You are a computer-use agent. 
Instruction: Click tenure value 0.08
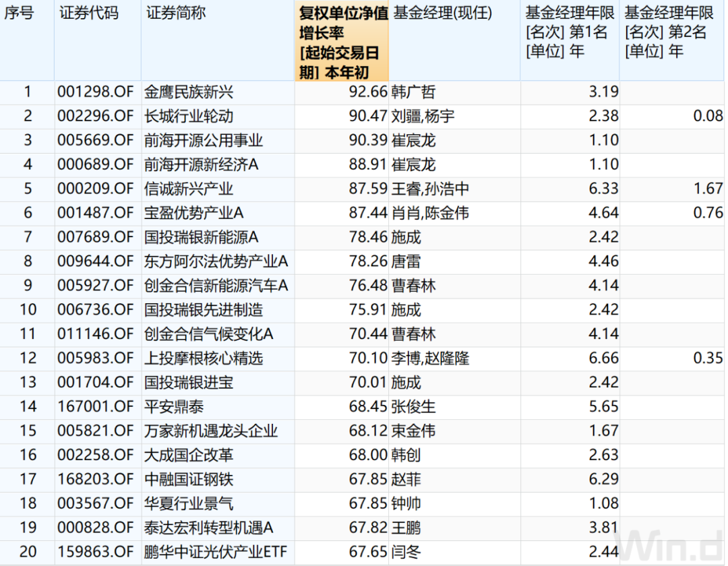click(x=708, y=116)
